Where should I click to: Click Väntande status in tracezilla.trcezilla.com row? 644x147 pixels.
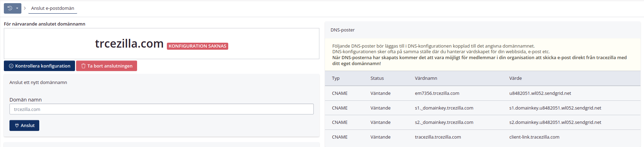[x=380, y=137]
